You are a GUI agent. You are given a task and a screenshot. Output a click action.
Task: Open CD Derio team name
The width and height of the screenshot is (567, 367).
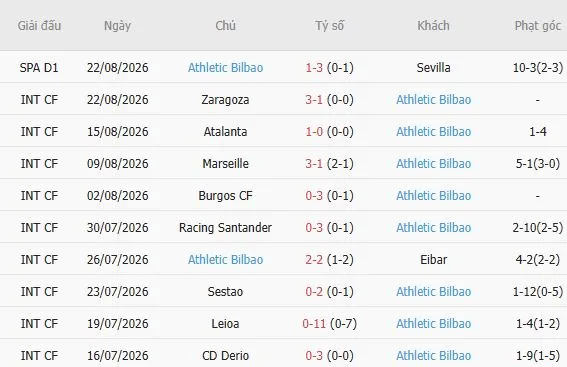pos(225,355)
